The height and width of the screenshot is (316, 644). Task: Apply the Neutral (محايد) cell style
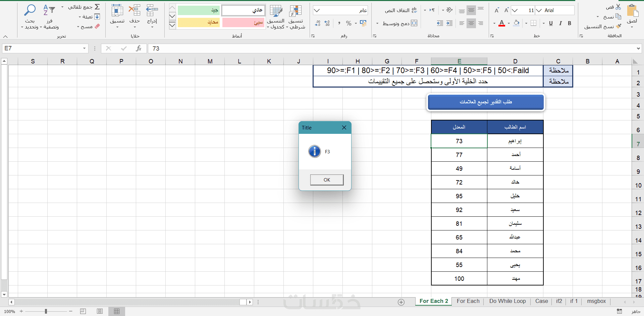coord(199,23)
